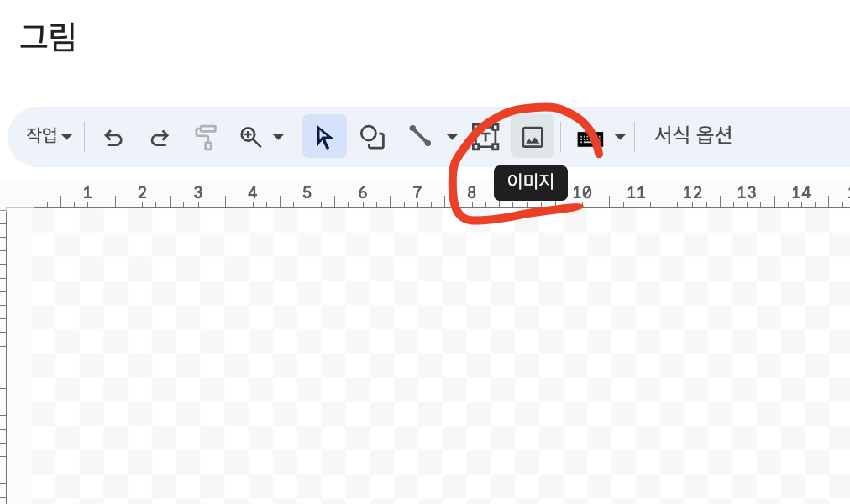The height and width of the screenshot is (504, 850).
Task: Click mark 12 on horizontal ruler
Action: click(692, 193)
